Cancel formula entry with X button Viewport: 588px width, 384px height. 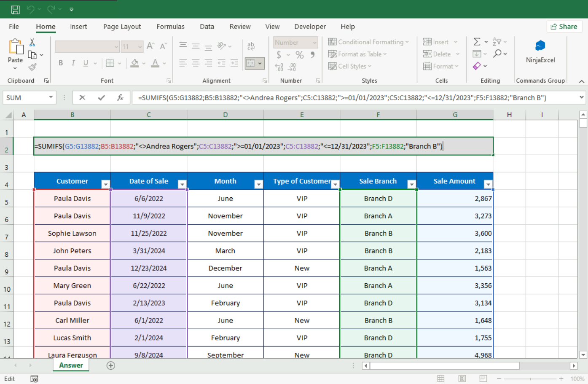click(82, 98)
